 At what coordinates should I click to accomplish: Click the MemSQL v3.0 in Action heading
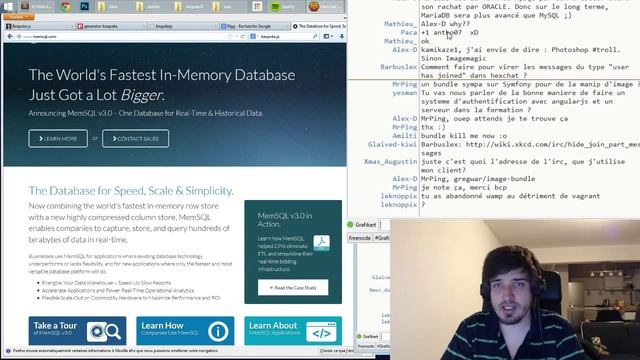(x=285, y=220)
